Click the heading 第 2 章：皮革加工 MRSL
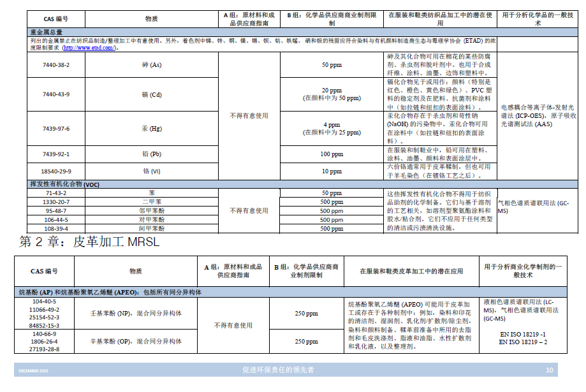This screenshot has width=586, height=392. point(89,242)
